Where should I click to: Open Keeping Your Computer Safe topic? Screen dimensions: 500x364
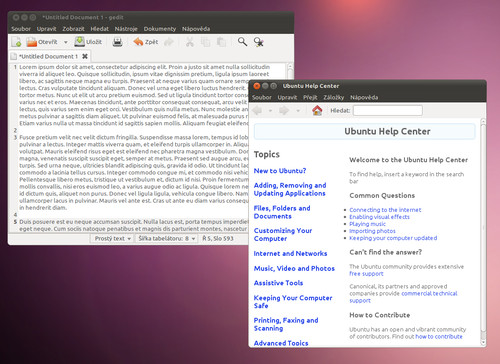pos(293,302)
